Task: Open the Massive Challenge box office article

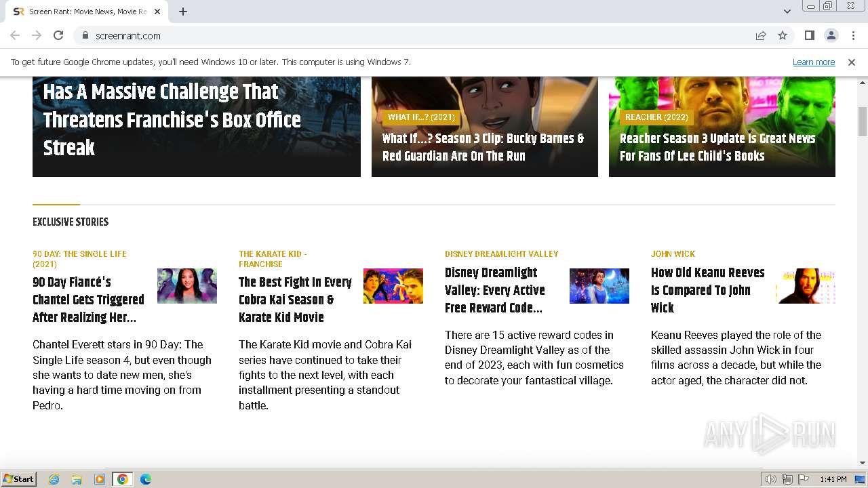Action: point(172,120)
